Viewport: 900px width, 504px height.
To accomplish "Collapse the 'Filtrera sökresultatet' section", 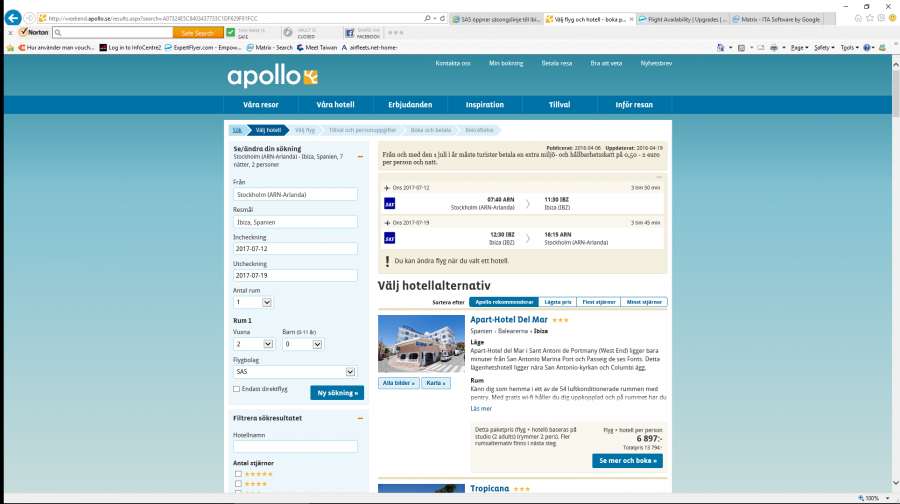I will point(360,417).
